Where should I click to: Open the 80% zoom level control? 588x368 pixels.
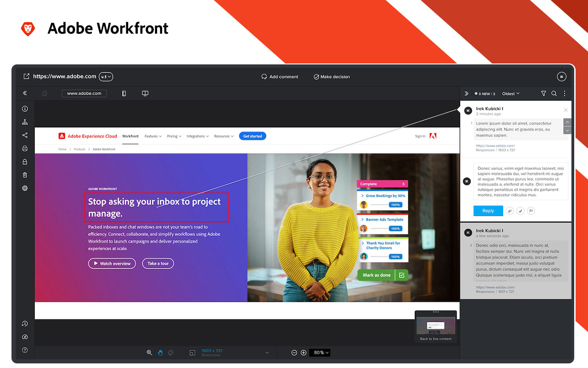pos(319,352)
